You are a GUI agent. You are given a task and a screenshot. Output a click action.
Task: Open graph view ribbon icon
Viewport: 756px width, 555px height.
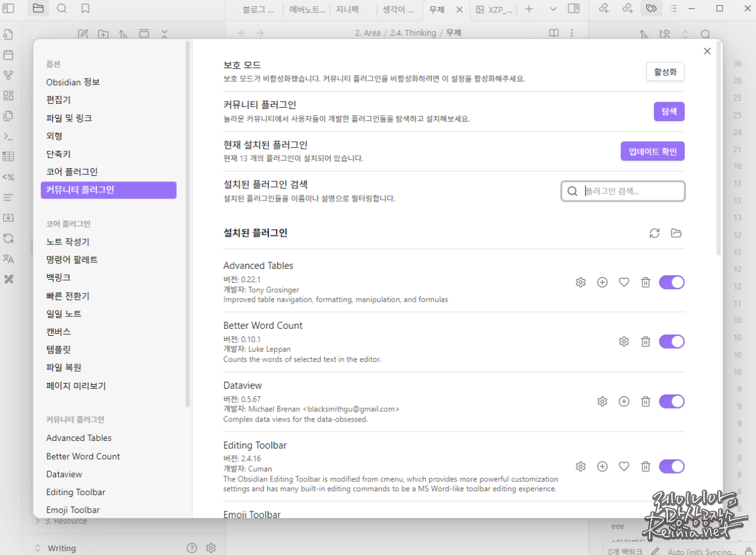8,75
